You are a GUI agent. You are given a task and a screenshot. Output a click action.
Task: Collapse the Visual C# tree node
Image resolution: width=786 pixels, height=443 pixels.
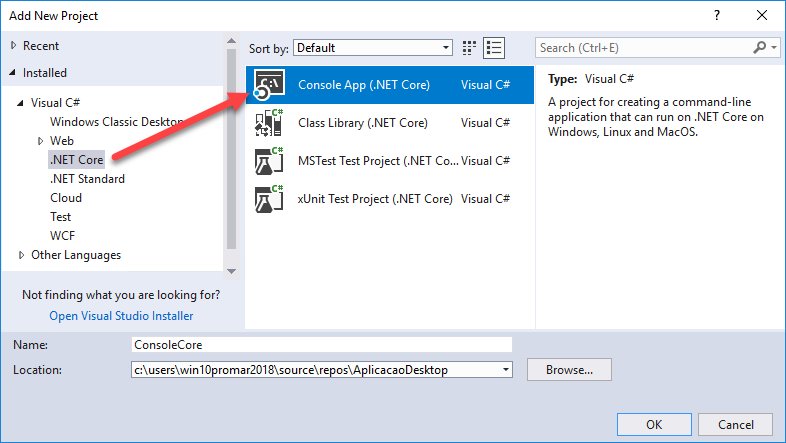tap(21, 103)
